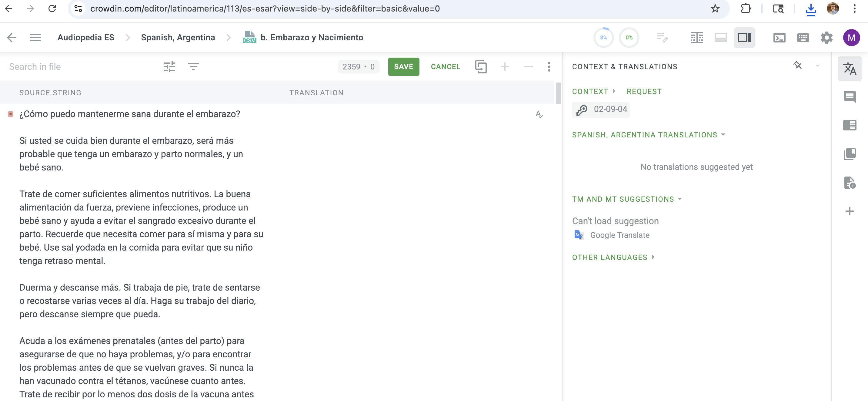This screenshot has width=868, height=401.
Task: Open file context icon in sidebar
Action: pos(849,183)
